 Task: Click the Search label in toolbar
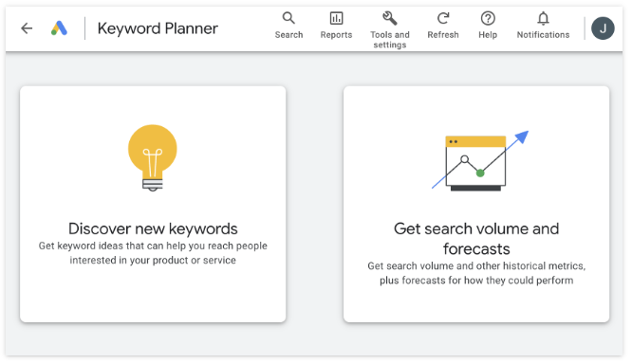(288, 35)
